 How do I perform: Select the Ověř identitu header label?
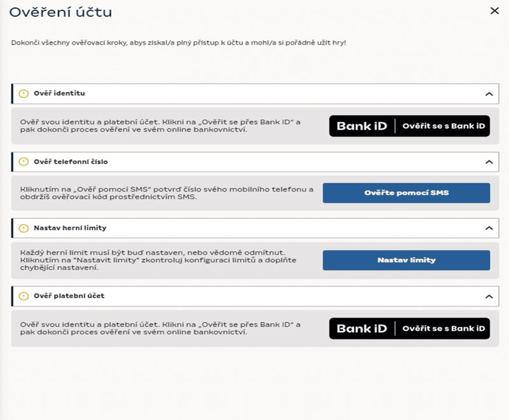point(59,94)
